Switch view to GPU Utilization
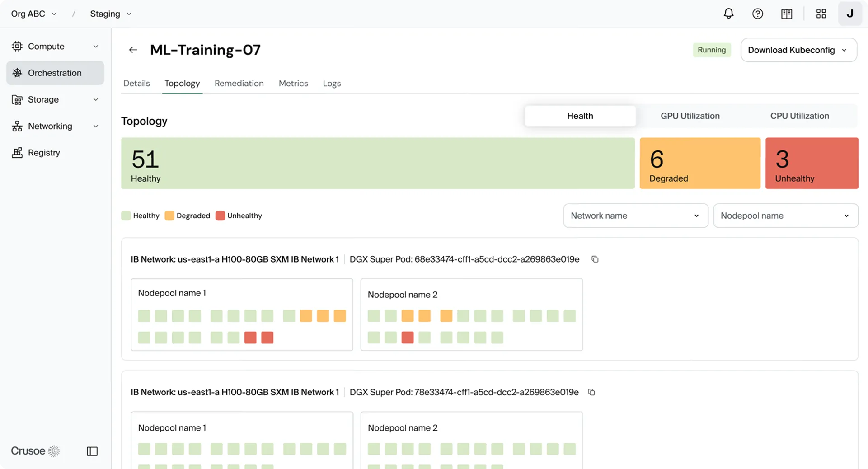The image size is (868, 469). [690, 116]
